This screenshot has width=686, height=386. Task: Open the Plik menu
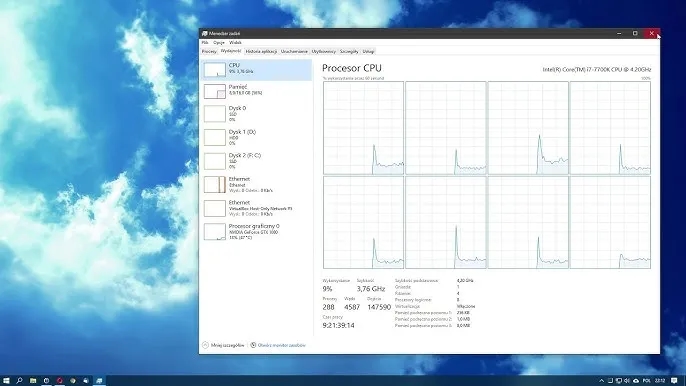tap(205, 43)
